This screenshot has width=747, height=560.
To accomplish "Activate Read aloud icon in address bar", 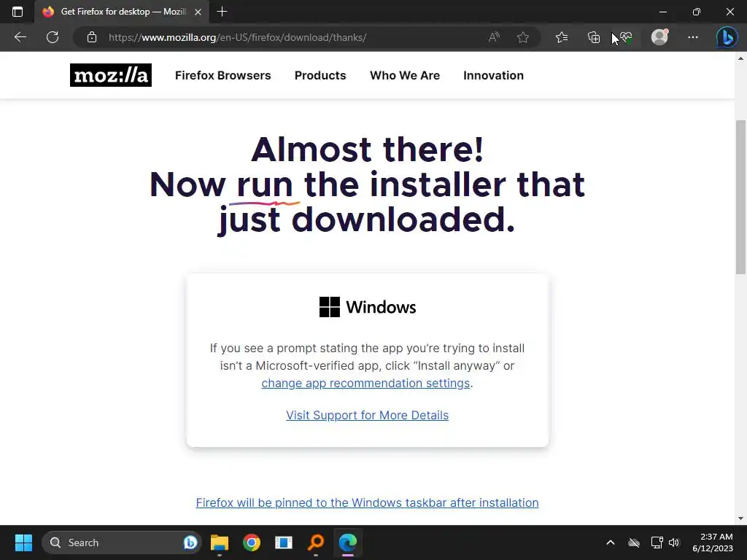I will (495, 37).
